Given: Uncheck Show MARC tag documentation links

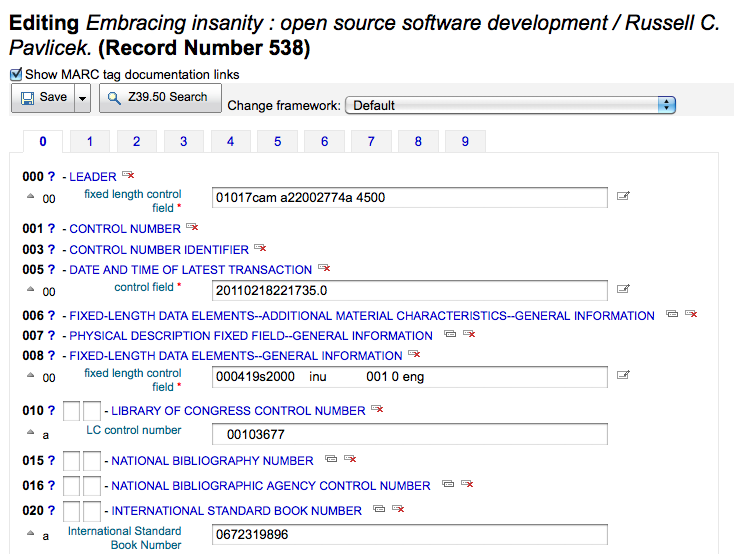Looking at the screenshot, I should [x=16, y=74].
